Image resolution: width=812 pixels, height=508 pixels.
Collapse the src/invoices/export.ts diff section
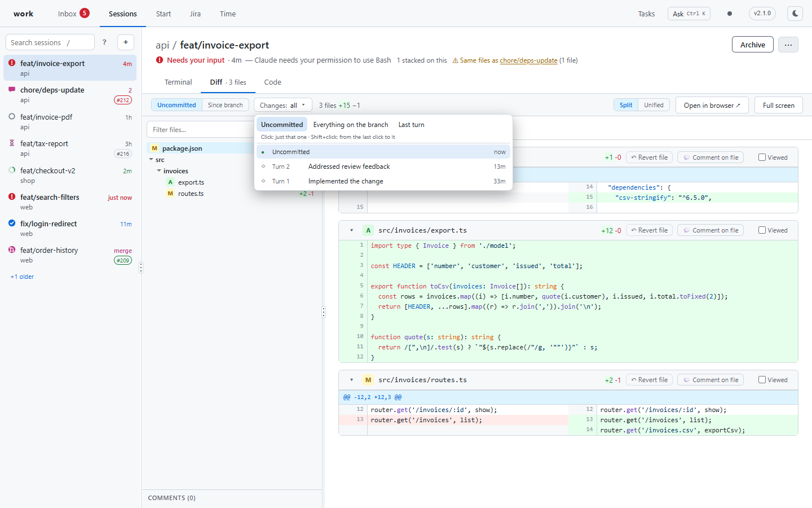point(351,230)
